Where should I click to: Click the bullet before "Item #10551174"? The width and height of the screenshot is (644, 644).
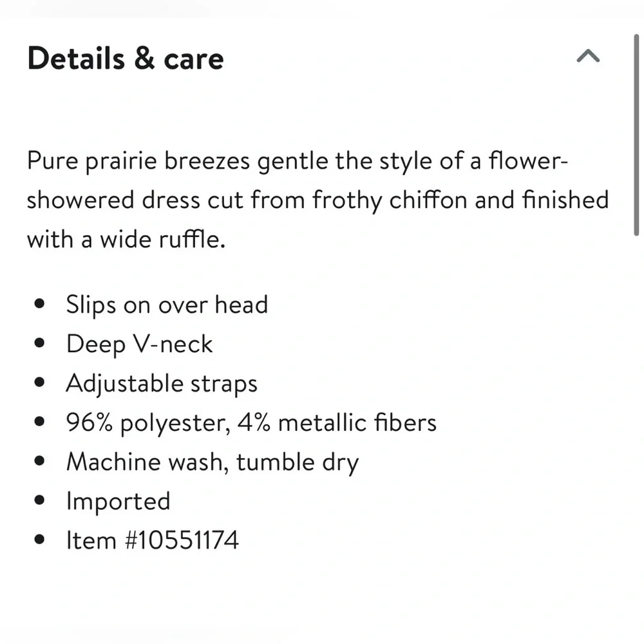41,541
